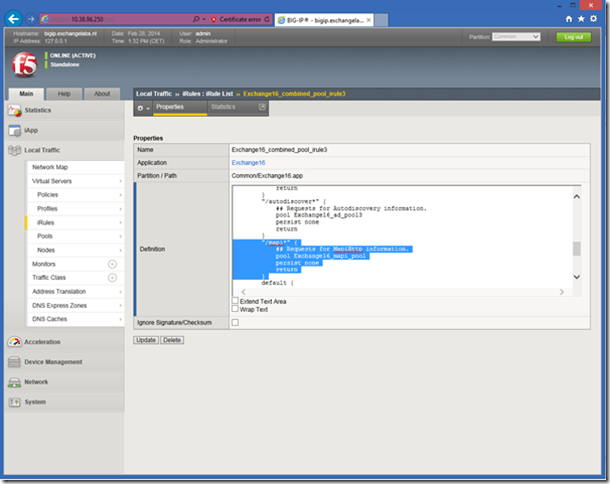Enable the Wrap Text checkbox
Viewport: 610px width, 484px height.
point(235,309)
